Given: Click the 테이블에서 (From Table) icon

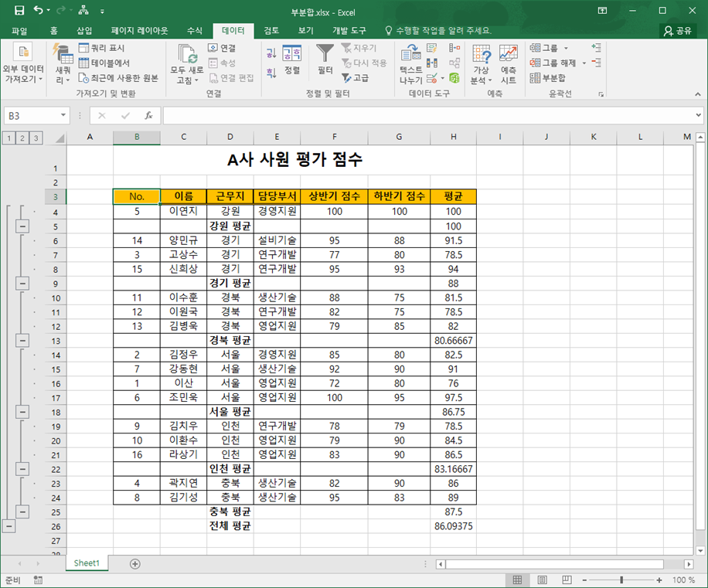Looking at the screenshot, I should [x=83, y=63].
